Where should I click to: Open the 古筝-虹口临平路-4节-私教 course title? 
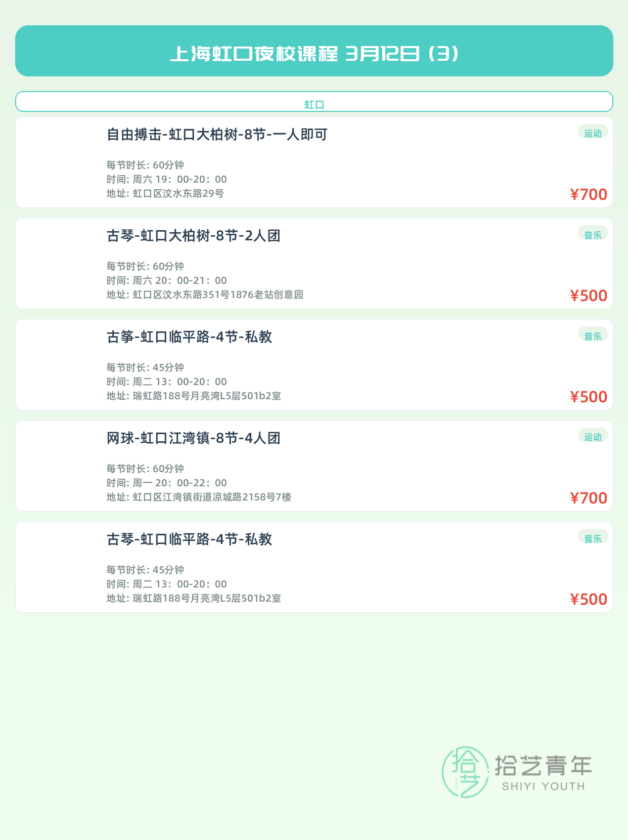pyautogui.click(x=189, y=337)
